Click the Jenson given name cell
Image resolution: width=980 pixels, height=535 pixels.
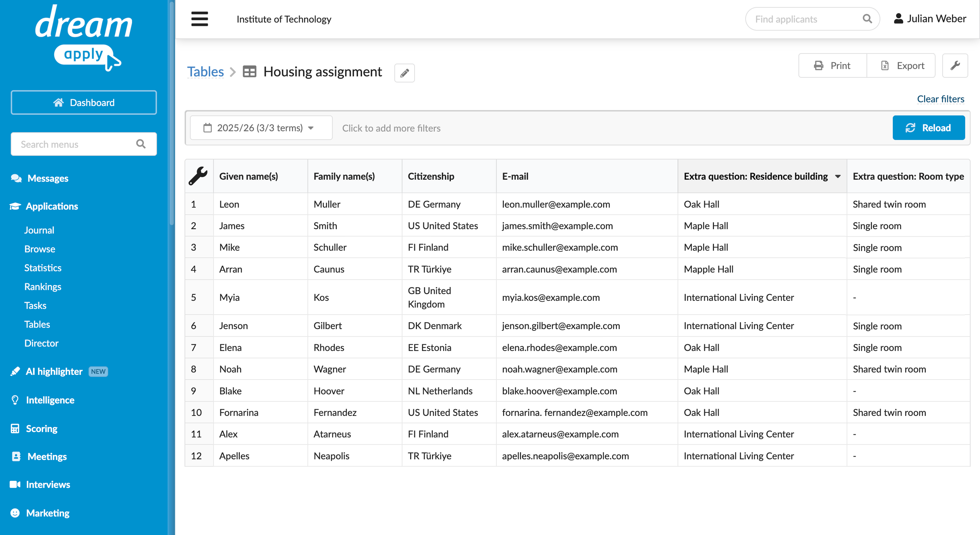[261, 326]
